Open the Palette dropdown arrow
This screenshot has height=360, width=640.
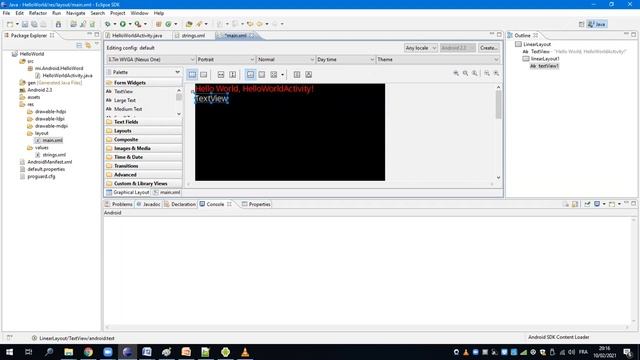point(177,72)
